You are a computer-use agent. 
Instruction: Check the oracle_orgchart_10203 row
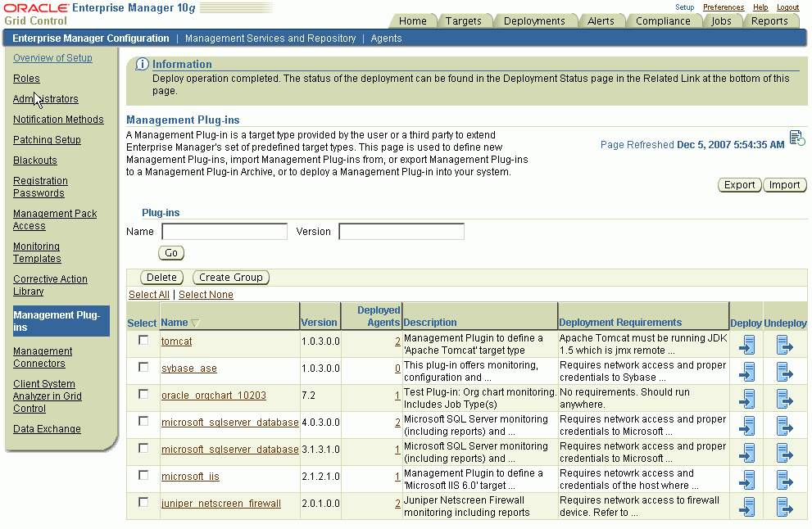click(x=143, y=394)
